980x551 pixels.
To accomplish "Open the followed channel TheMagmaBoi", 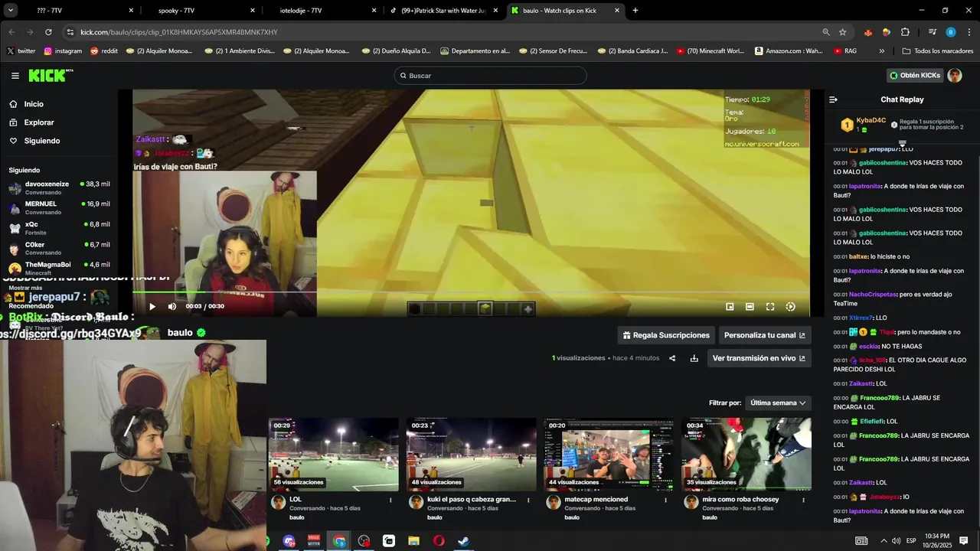I will tap(59, 268).
